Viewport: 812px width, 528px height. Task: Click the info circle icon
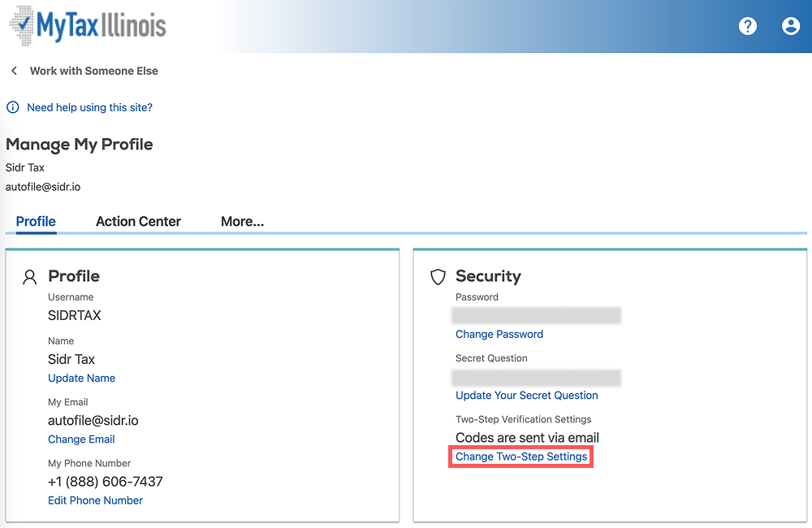12,107
